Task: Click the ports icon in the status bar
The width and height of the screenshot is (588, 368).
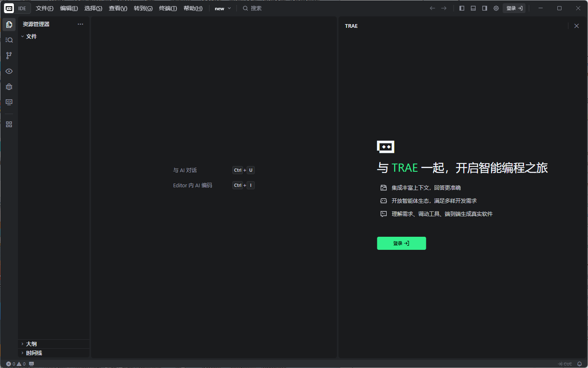Action: tap(31, 364)
